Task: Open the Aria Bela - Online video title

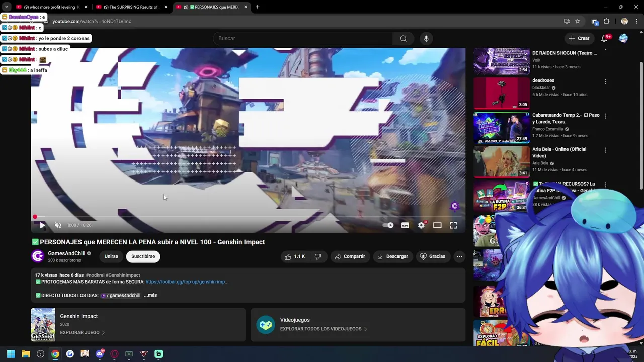Action: pyautogui.click(x=559, y=152)
